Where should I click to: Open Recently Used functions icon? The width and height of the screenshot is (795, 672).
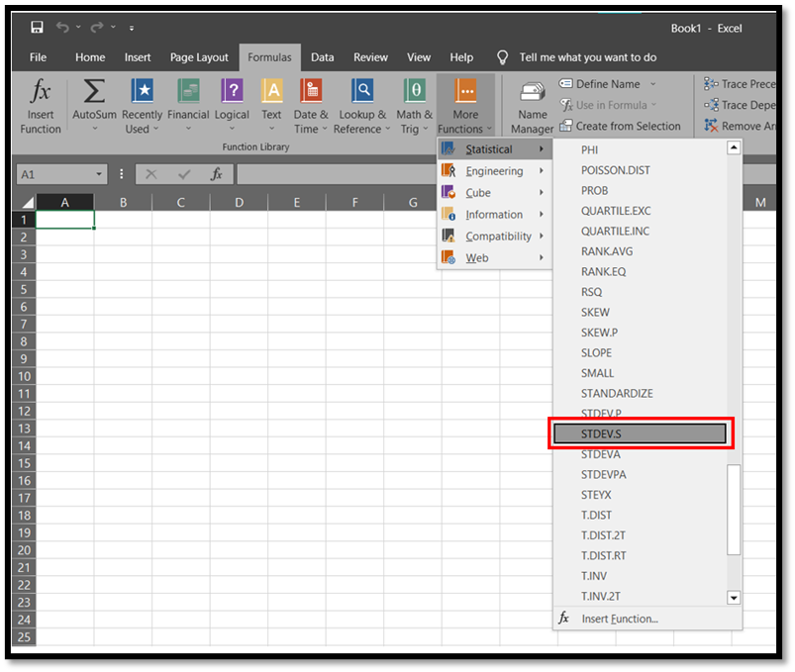(x=143, y=94)
